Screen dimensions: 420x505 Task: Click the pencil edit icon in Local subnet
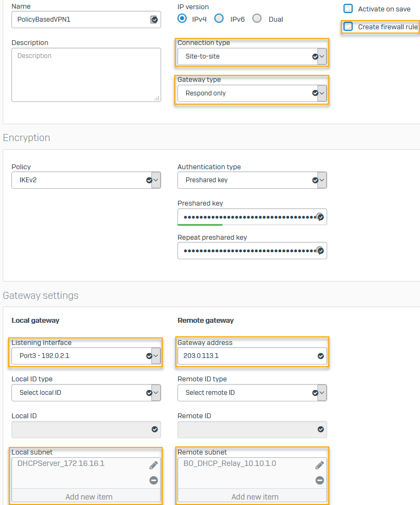pyautogui.click(x=154, y=465)
